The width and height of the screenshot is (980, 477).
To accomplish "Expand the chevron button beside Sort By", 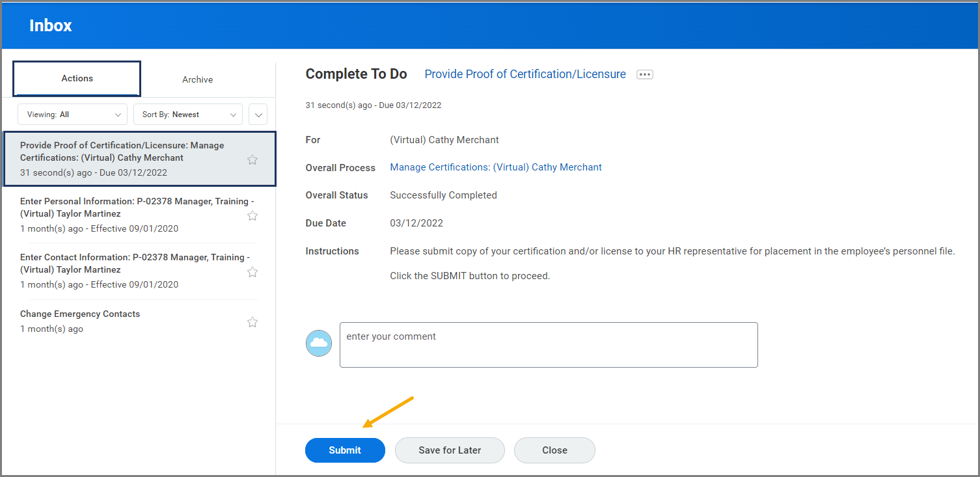I will pos(258,115).
